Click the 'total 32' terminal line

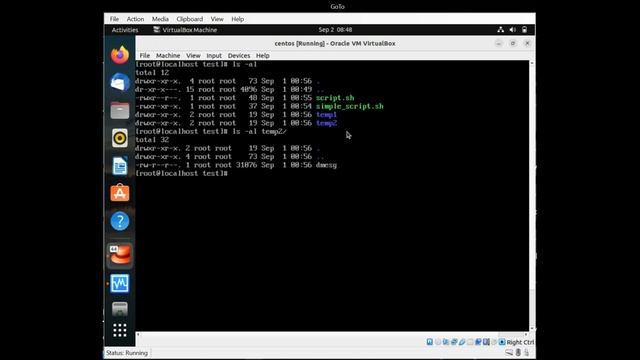[x=152, y=140]
